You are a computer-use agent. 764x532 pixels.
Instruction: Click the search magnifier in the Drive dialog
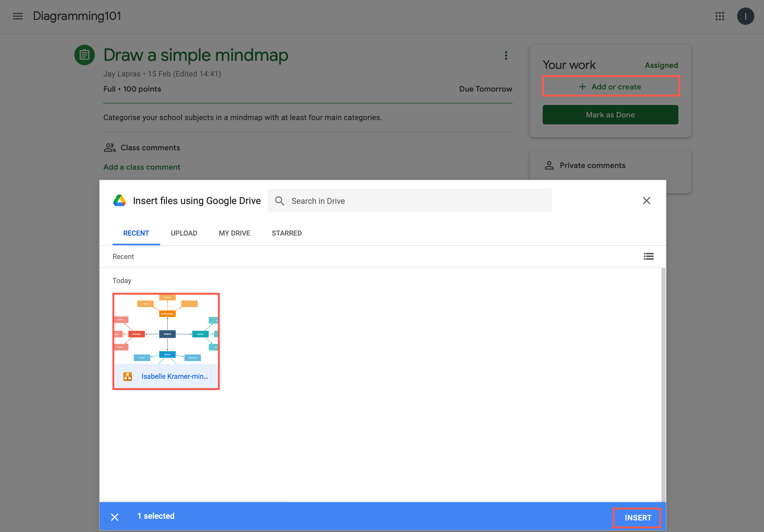click(x=279, y=201)
